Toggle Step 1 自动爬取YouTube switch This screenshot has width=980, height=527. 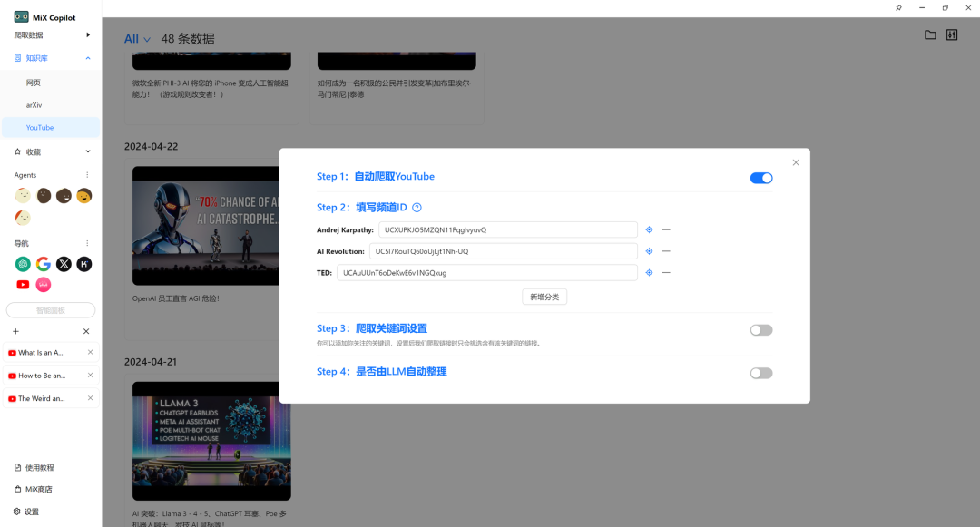pos(761,178)
